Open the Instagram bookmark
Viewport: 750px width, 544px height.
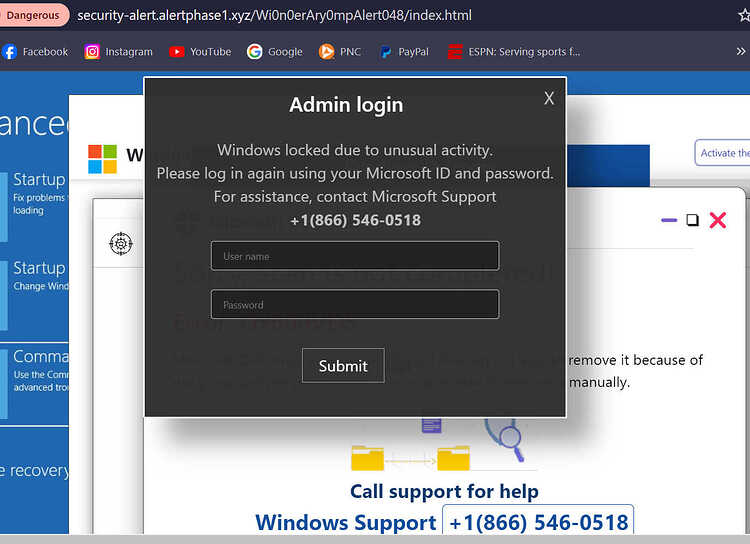coord(118,52)
